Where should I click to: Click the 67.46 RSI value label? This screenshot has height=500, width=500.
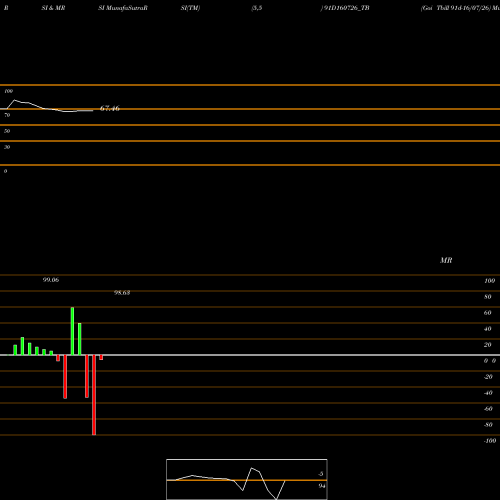tap(110, 108)
